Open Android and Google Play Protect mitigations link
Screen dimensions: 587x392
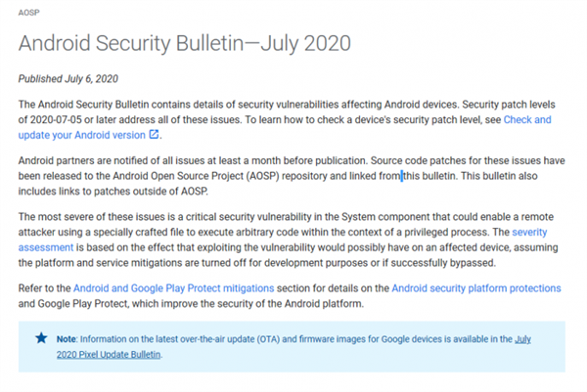coord(174,288)
